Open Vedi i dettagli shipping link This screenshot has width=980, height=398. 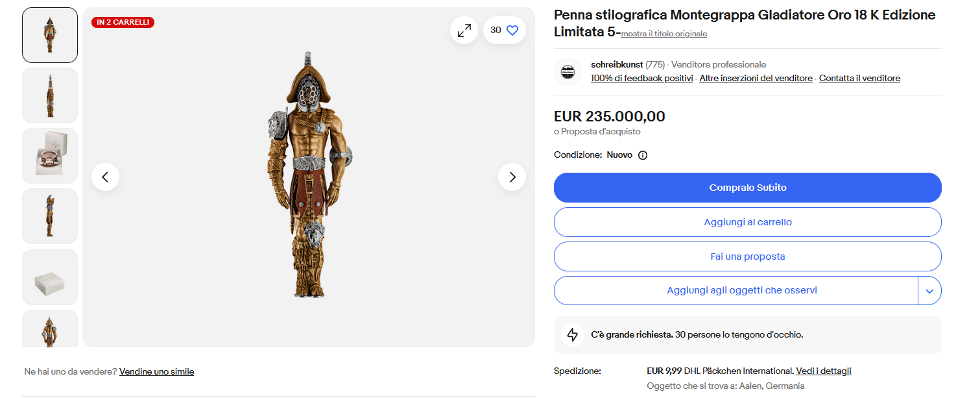point(823,371)
